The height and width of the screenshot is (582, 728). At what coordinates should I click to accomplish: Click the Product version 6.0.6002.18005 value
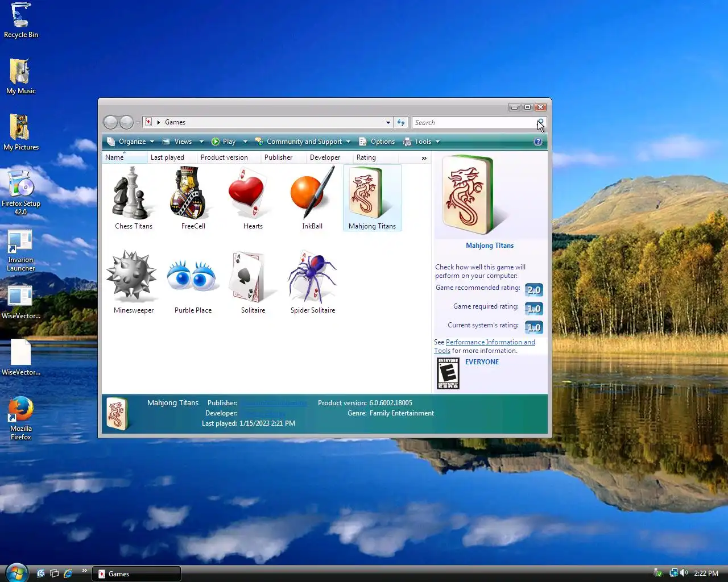(391, 403)
